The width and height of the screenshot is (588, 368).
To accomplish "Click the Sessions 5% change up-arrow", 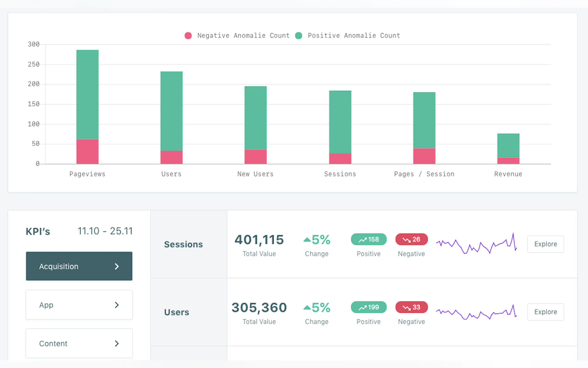I will coord(307,240).
